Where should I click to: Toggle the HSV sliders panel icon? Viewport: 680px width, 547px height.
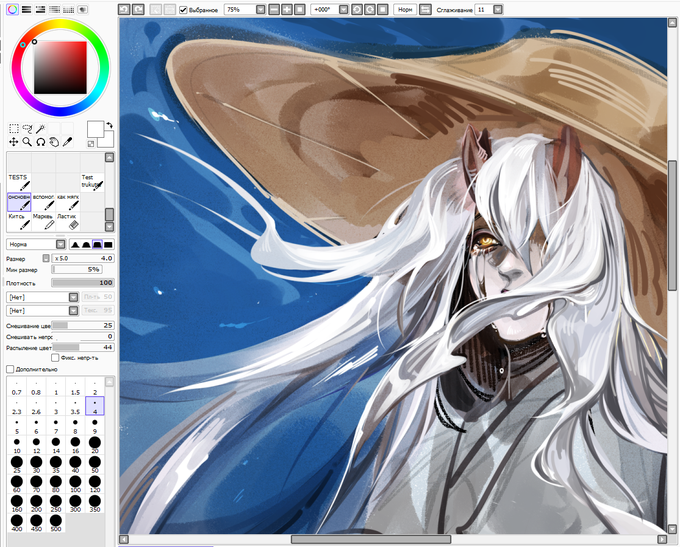tap(40, 9)
